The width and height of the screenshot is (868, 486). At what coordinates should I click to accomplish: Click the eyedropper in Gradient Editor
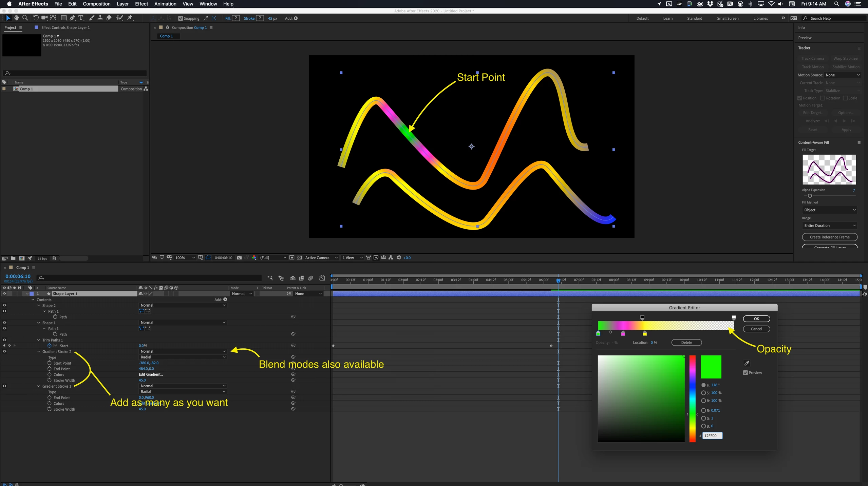pos(747,363)
